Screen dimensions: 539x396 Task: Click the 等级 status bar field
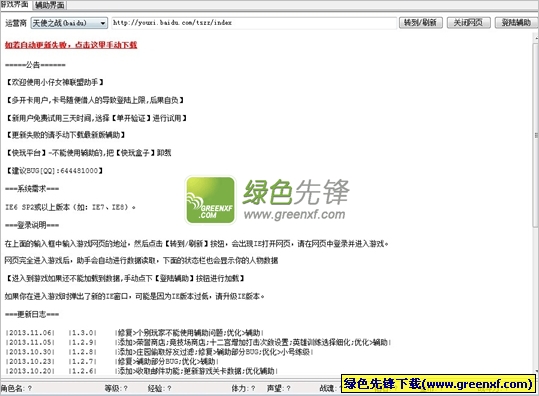click(116, 388)
